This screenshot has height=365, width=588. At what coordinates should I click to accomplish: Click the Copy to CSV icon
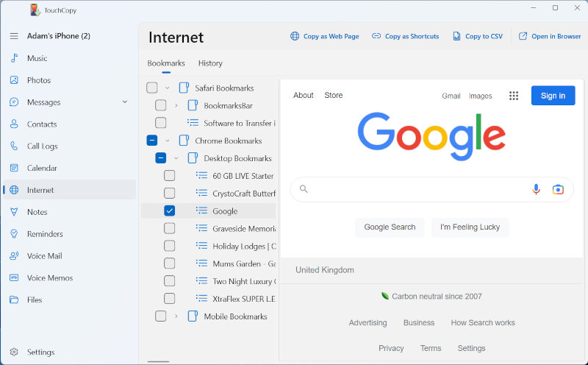456,36
